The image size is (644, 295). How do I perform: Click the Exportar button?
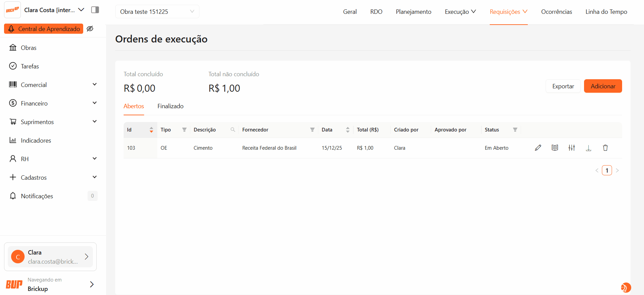[x=563, y=86]
